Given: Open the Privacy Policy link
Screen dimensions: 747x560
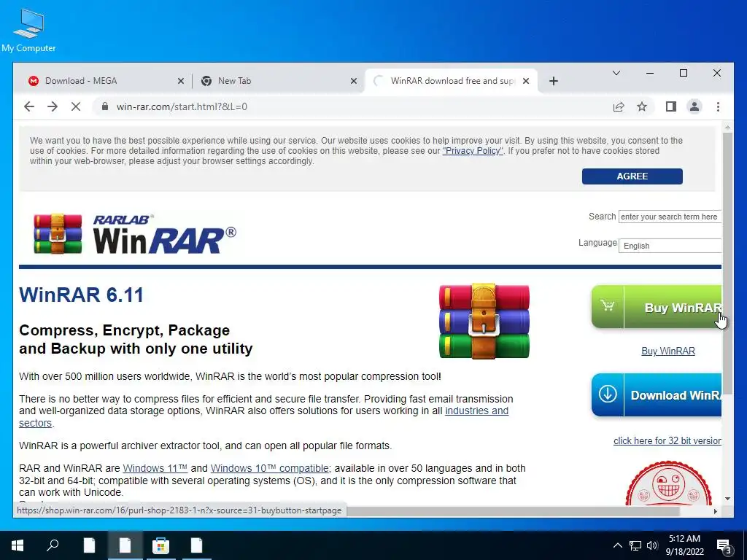Looking at the screenshot, I should (x=473, y=151).
